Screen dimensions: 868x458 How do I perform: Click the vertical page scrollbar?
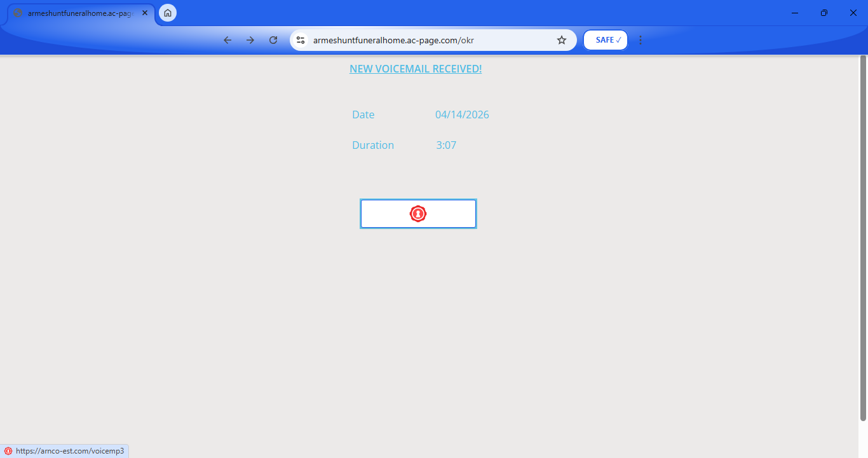coord(863,238)
